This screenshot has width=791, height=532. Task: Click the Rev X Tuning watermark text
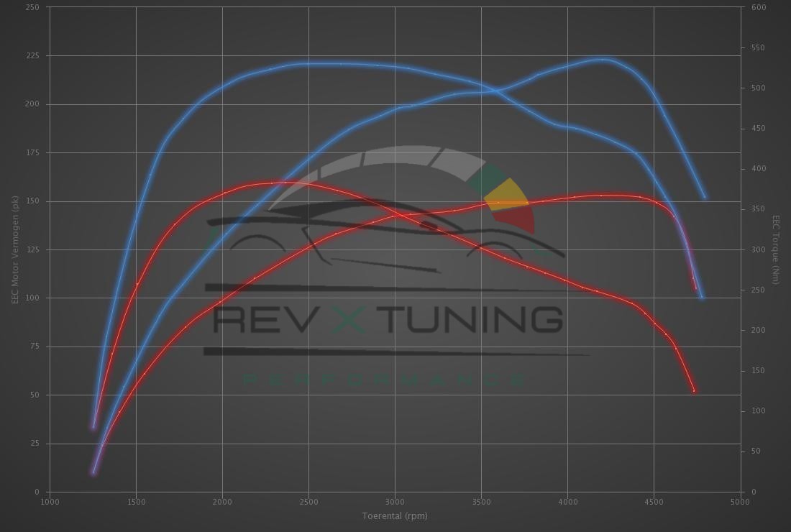click(388, 319)
